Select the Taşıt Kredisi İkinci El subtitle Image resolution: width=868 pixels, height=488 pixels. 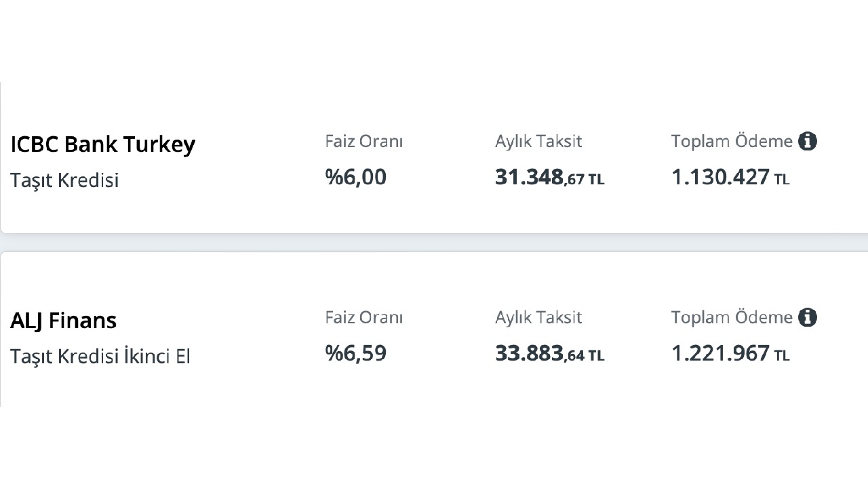100,356
